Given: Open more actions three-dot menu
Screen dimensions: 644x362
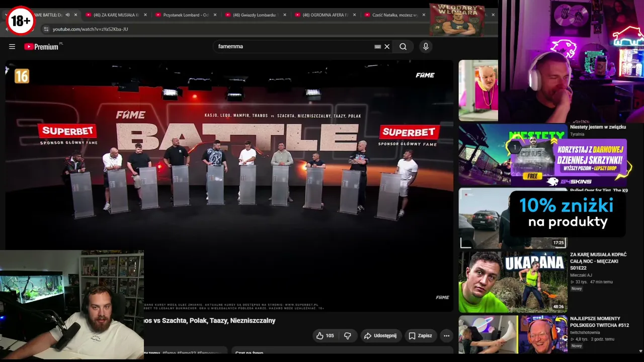Looking at the screenshot, I should [x=446, y=336].
